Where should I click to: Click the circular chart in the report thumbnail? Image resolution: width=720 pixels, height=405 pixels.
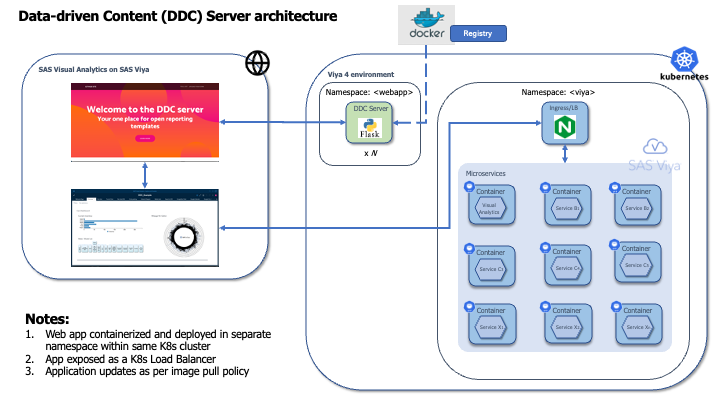(184, 237)
